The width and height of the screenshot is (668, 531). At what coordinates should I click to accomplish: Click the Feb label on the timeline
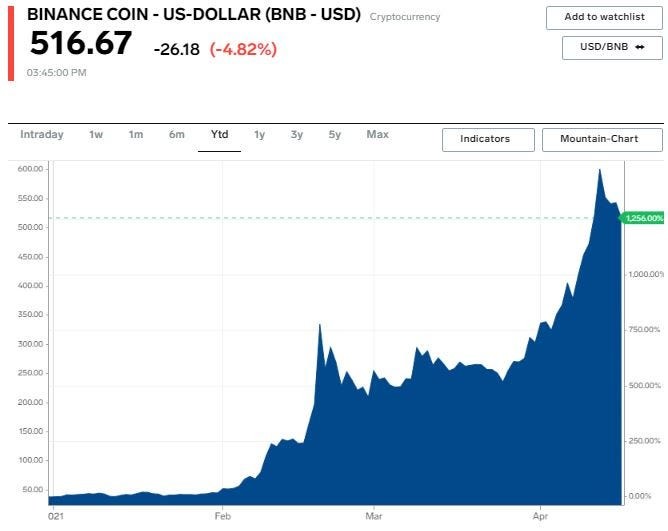click(222, 516)
